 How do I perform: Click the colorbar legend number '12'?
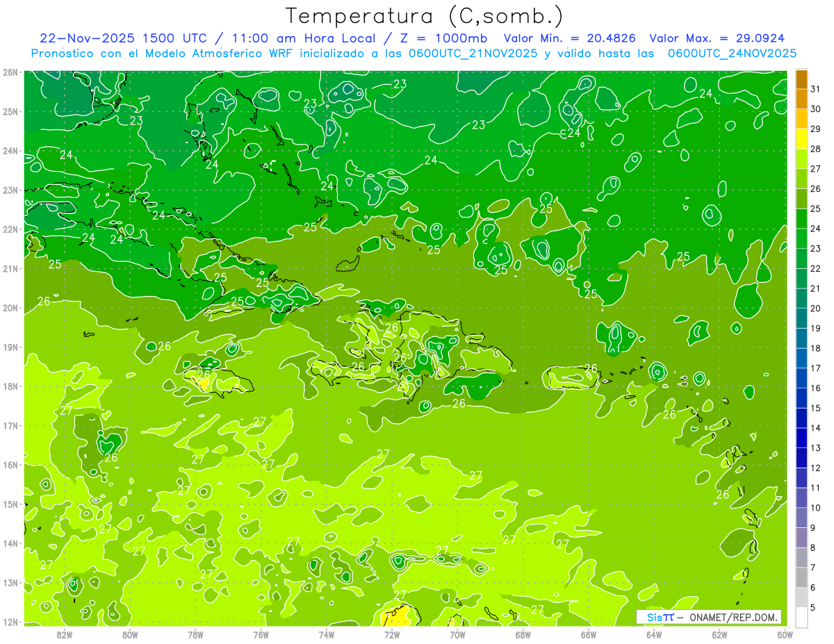click(x=815, y=468)
